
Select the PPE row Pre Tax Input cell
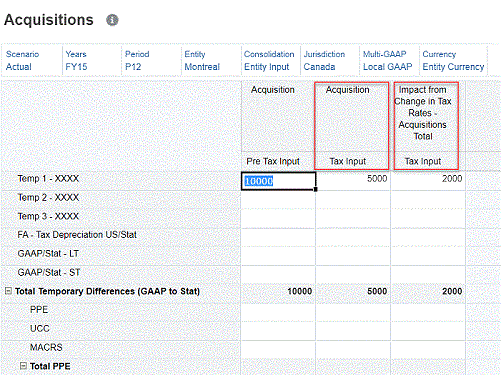278,312
